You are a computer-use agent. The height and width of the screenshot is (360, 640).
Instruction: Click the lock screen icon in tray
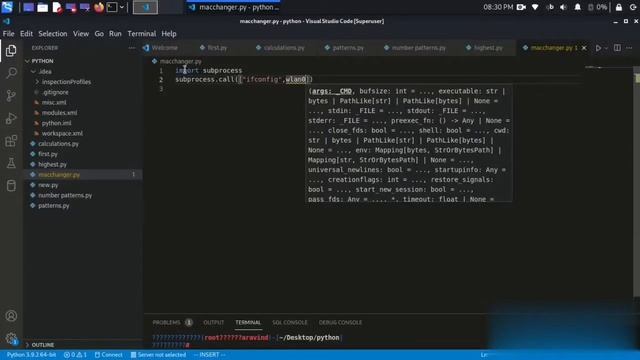click(x=619, y=7)
